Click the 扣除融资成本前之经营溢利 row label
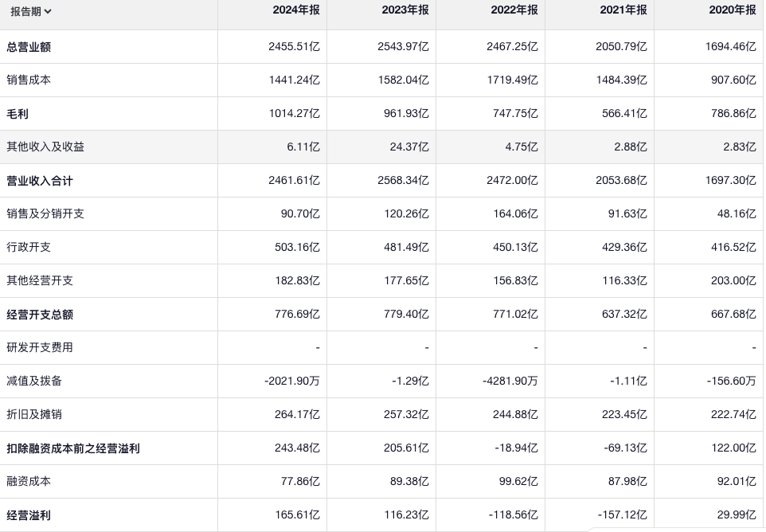 coord(73,448)
